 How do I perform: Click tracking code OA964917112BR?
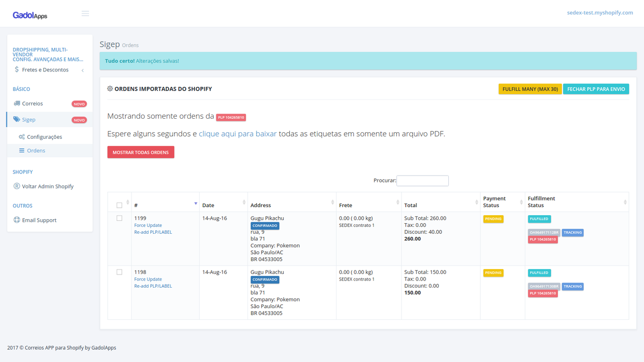tap(544, 232)
